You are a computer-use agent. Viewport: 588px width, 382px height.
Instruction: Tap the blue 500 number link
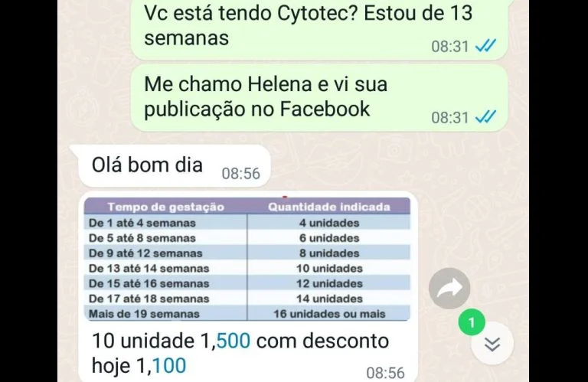pyautogui.click(x=234, y=341)
